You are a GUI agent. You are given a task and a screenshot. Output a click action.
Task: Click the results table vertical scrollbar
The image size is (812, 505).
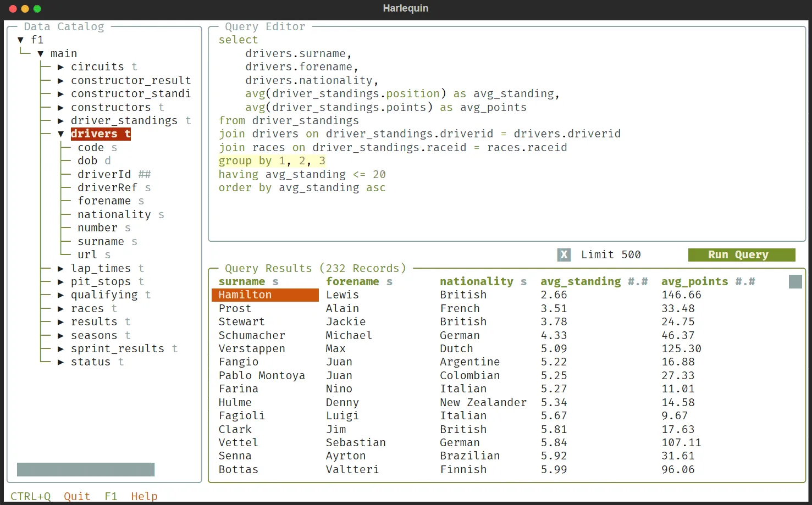(x=795, y=282)
